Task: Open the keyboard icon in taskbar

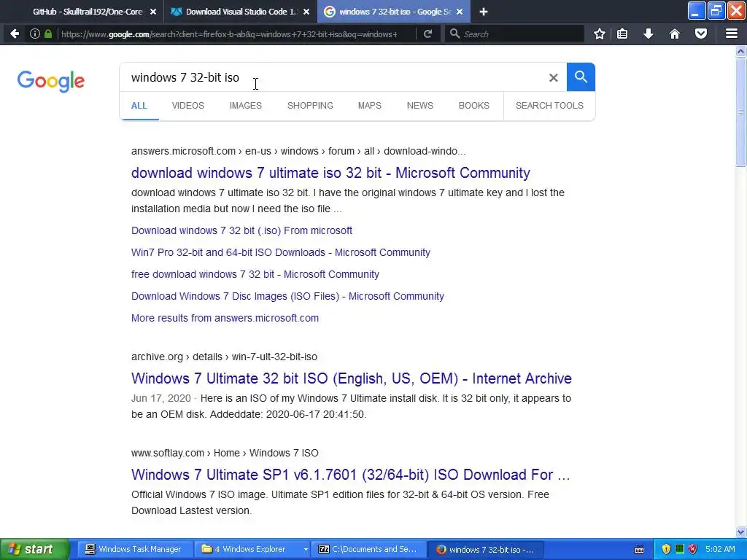Action: pos(639,550)
